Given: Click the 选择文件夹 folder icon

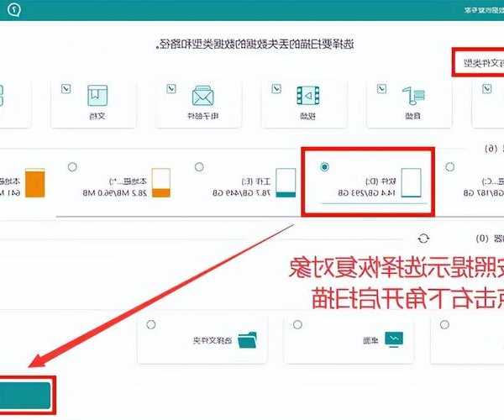Looking at the screenshot, I should (x=248, y=340).
